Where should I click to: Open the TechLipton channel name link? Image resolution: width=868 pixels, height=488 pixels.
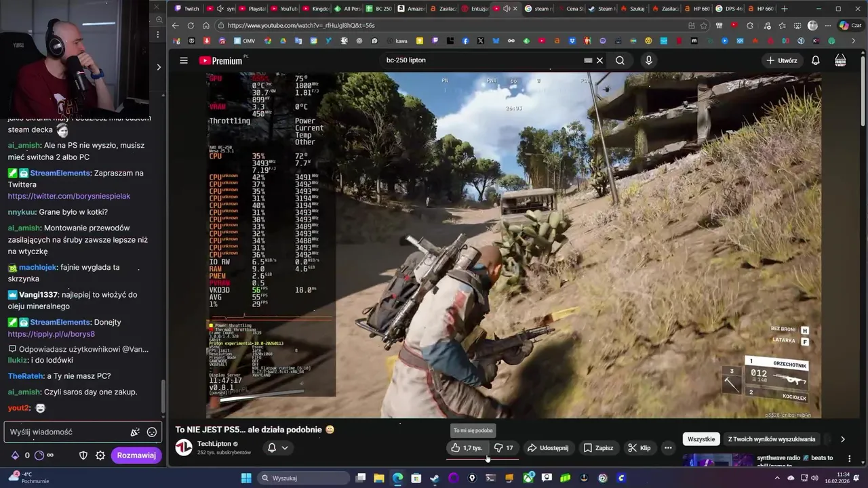tap(214, 444)
